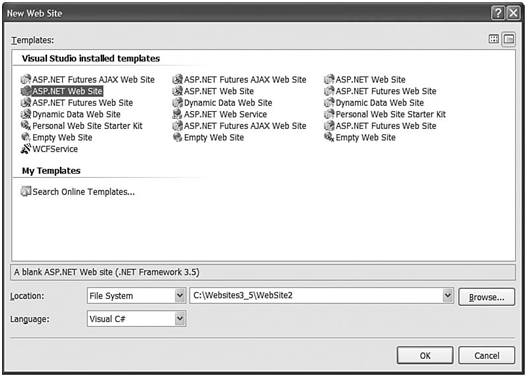Select the Personal Web Site Starter Kit in the third column
Viewport: 527px width, 377px height.
tap(385, 114)
